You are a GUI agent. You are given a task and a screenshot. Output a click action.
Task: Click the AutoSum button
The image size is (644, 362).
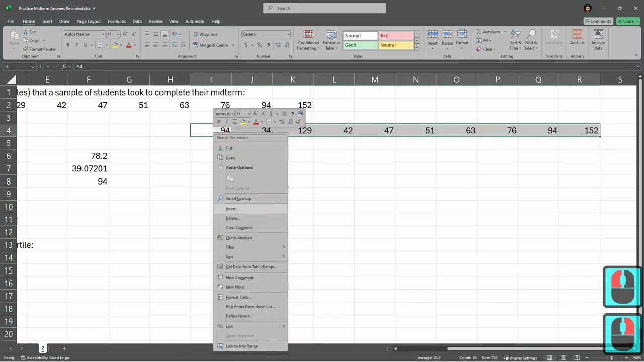tap(488, 32)
